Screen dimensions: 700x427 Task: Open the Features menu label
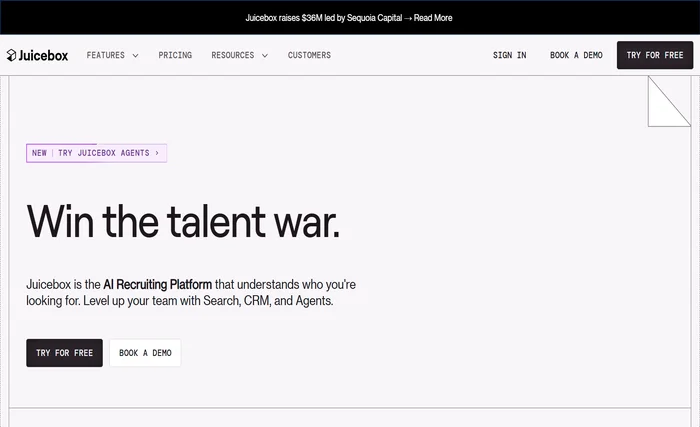pos(106,55)
